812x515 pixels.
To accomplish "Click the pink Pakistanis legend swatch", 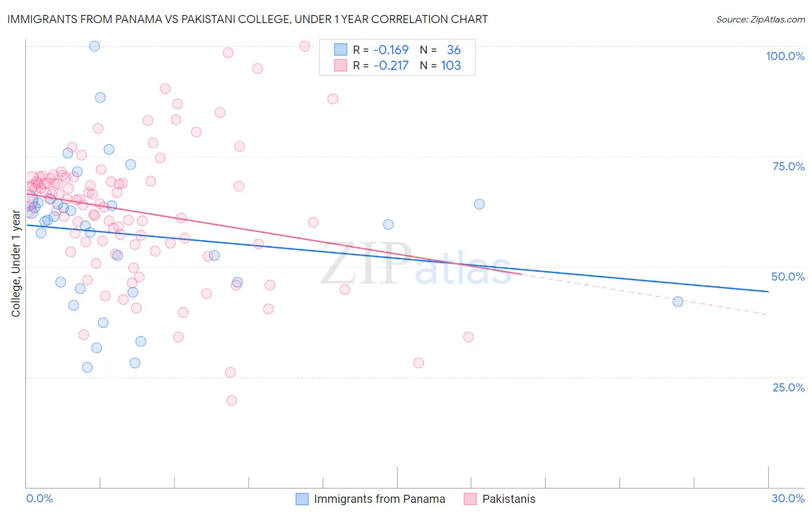I will tap(470, 499).
